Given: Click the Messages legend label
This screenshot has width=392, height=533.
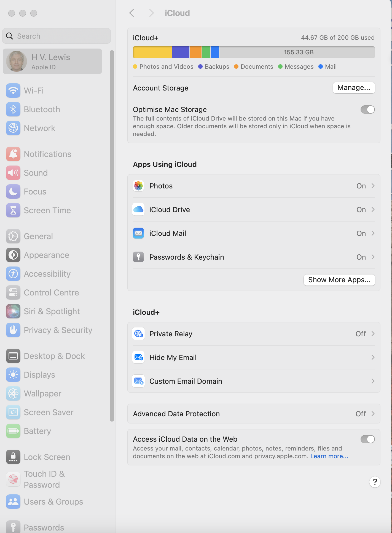Looking at the screenshot, I should click(x=299, y=66).
